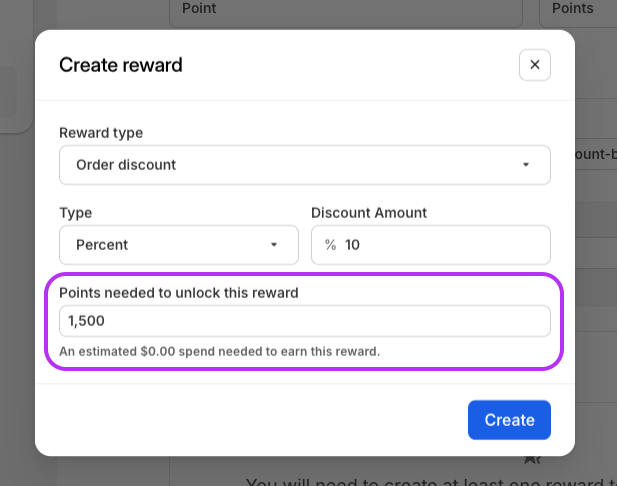Click the caret arrow in Percent select
This screenshot has width=617, height=486.
(x=274, y=245)
